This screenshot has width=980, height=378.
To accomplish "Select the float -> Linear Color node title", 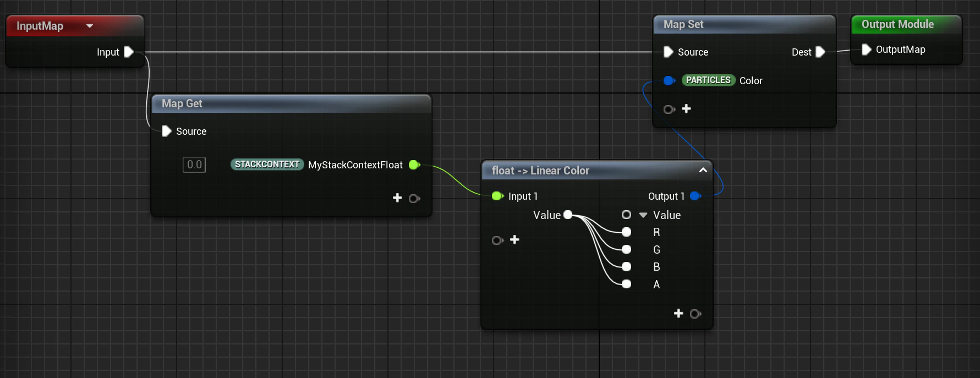I will (540, 171).
